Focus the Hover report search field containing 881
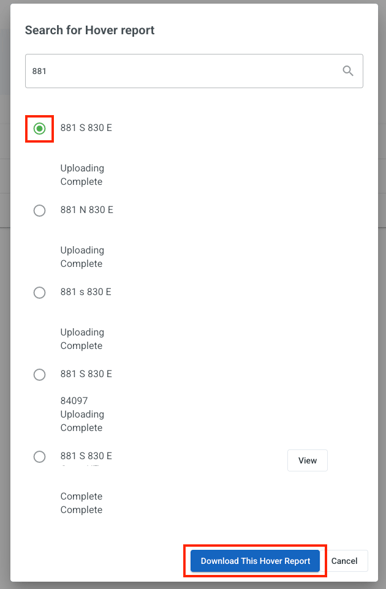This screenshot has height=589, width=386. tap(194, 71)
